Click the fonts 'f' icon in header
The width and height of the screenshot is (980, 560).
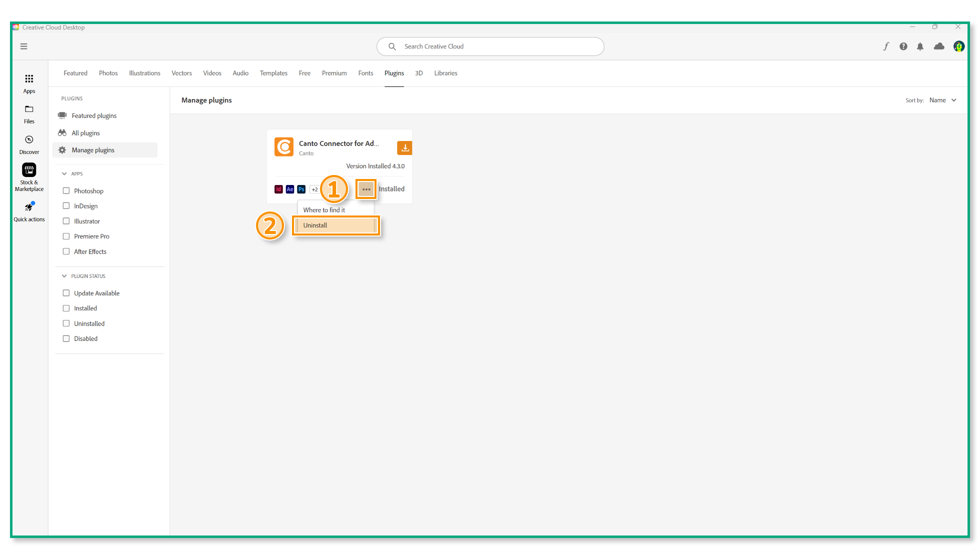click(x=886, y=46)
